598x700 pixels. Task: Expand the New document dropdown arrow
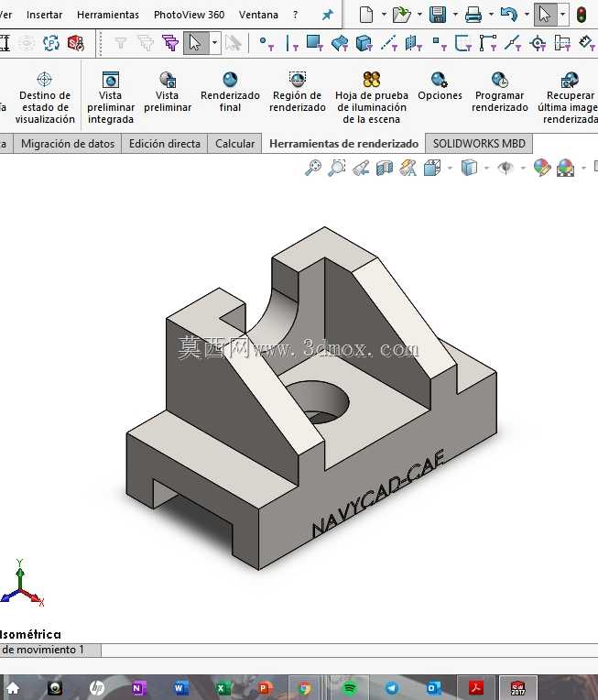384,15
